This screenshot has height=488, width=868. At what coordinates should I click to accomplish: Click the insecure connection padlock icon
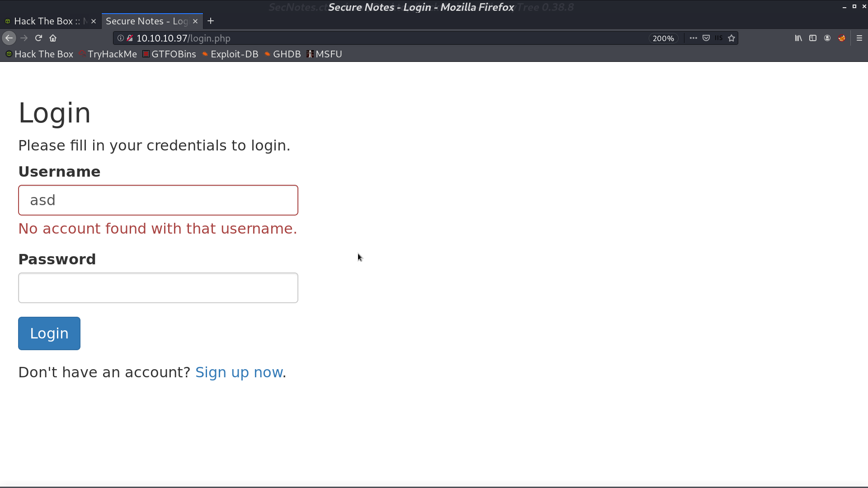(130, 38)
